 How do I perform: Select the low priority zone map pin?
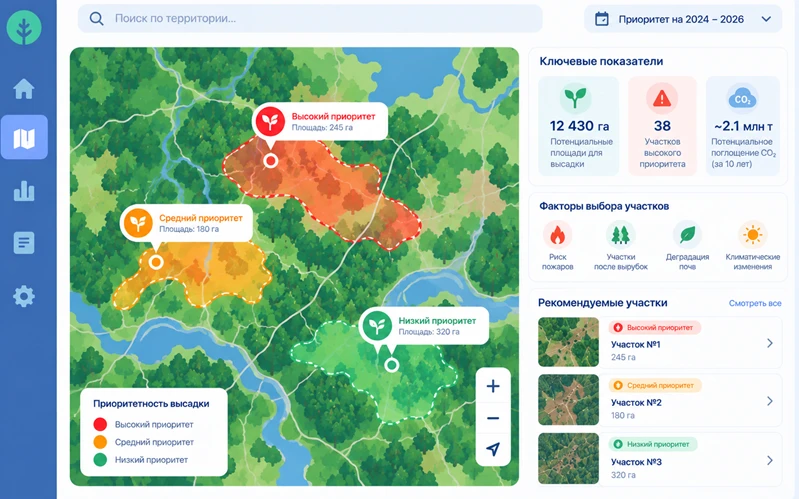coord(391,365)
